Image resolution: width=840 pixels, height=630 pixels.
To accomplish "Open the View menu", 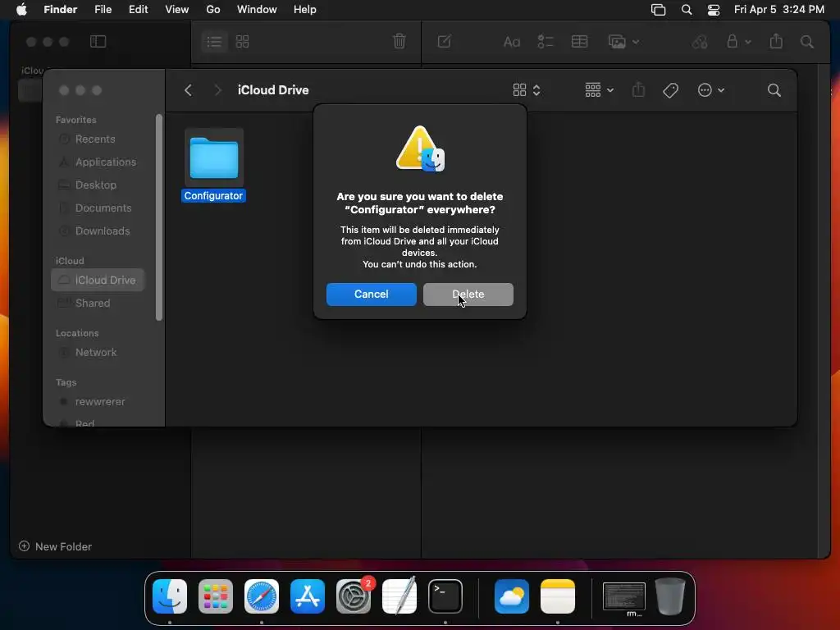I will click(177, 10).
